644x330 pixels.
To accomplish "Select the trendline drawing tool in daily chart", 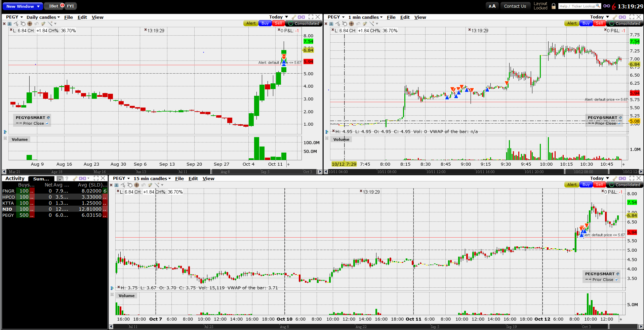I will pyautogui.click(x=50, y=24).
